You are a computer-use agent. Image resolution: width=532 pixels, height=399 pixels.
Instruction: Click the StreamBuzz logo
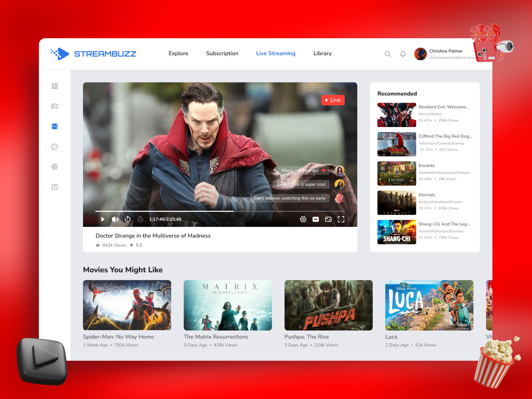tap(93, 54)
